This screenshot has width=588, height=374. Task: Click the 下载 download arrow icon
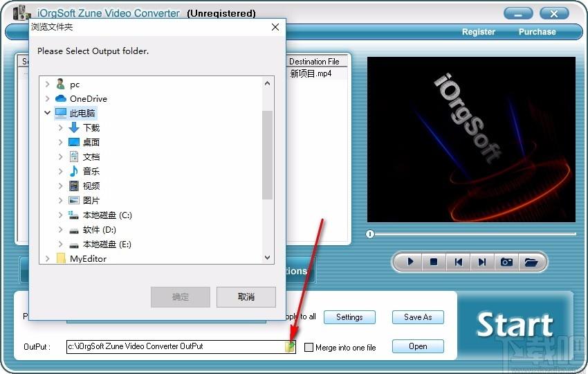point(74,127)
